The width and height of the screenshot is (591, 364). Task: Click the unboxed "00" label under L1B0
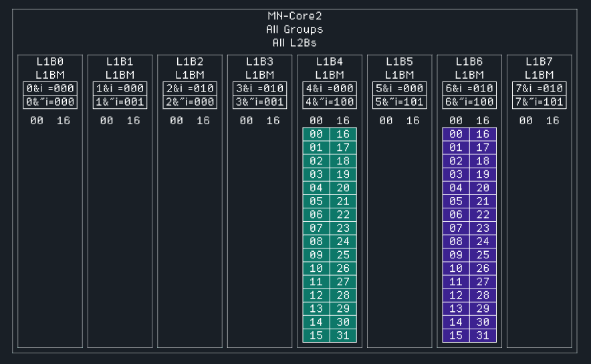(37, 120)
